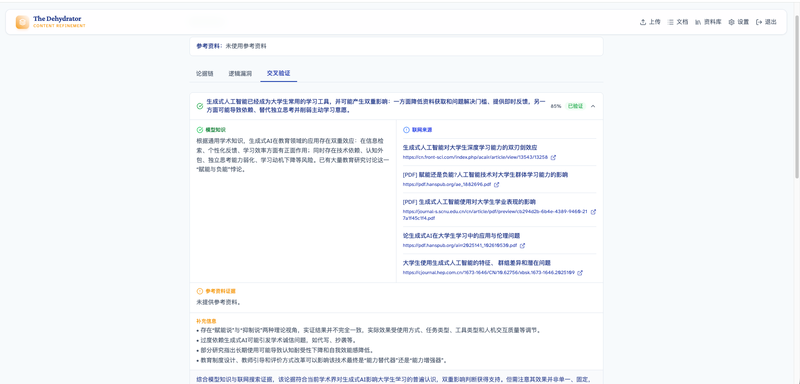The height and width of the screenshot is (384, 800).
Task: Open the 文档 documents page
Action: [678, 22]
